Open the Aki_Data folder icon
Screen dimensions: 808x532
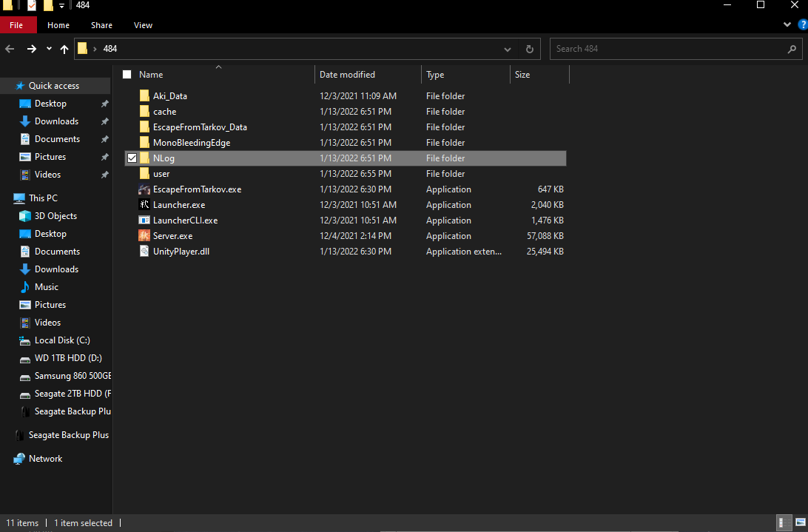pos(144,96)
